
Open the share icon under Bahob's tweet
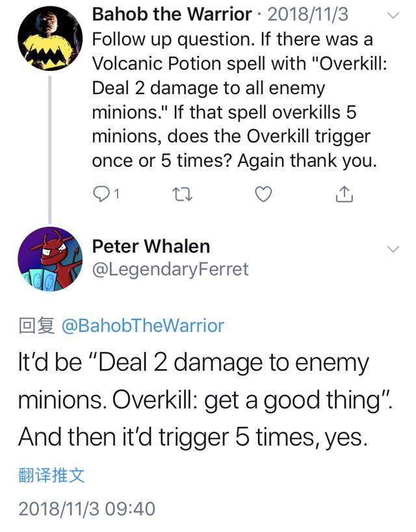point(344,194)
